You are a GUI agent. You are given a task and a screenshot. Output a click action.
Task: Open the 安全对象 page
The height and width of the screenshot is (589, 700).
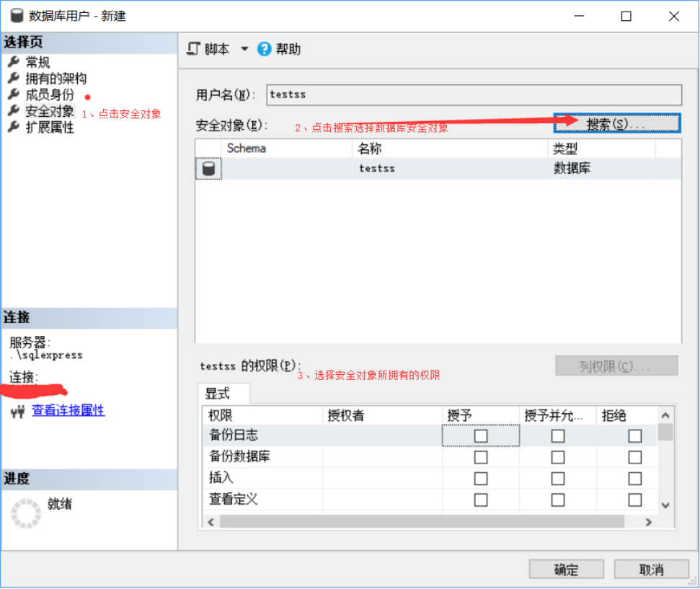(50, 111)
